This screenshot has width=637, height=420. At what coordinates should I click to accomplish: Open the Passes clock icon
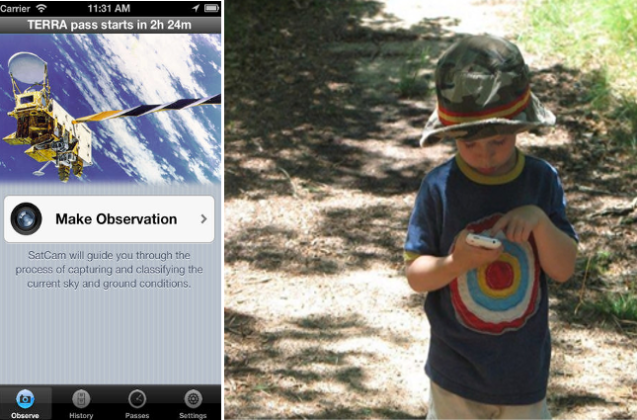[x=137, y=399]
